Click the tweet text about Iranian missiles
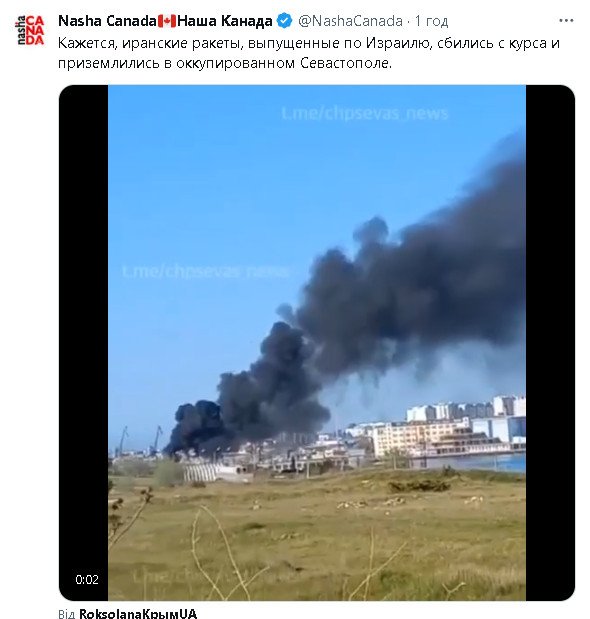 [x=309, y=53]
